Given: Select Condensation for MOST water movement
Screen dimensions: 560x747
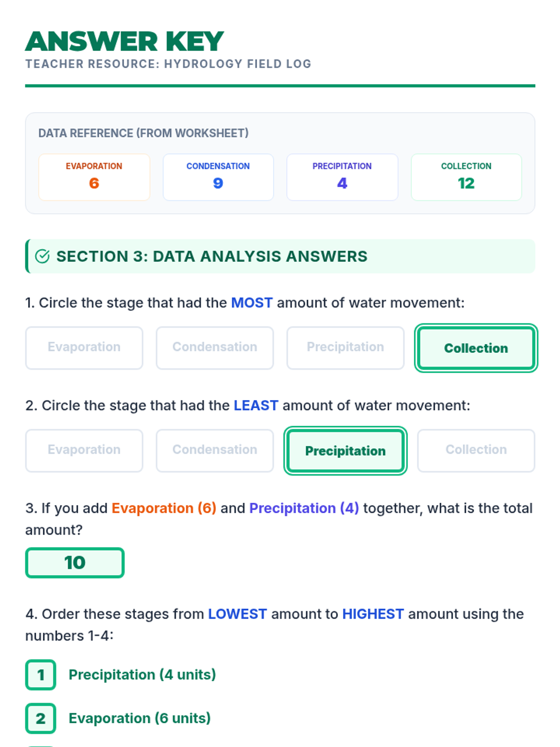Looking at the screenshot, I should pyautogui.click(x=215, y=347).
